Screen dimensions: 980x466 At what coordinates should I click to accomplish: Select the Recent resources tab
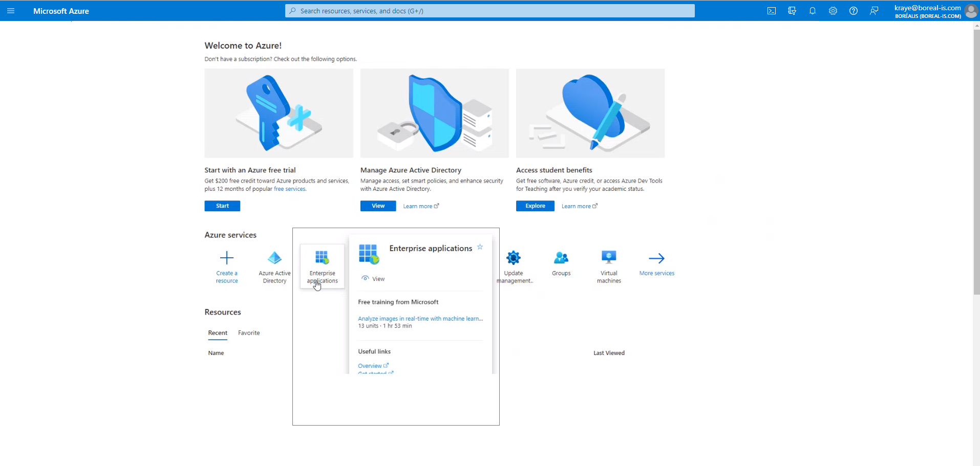click(x=218, y=333)
